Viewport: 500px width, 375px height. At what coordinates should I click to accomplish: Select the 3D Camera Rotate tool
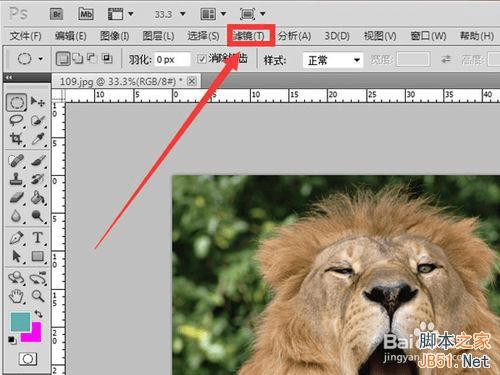coord(38,278)
